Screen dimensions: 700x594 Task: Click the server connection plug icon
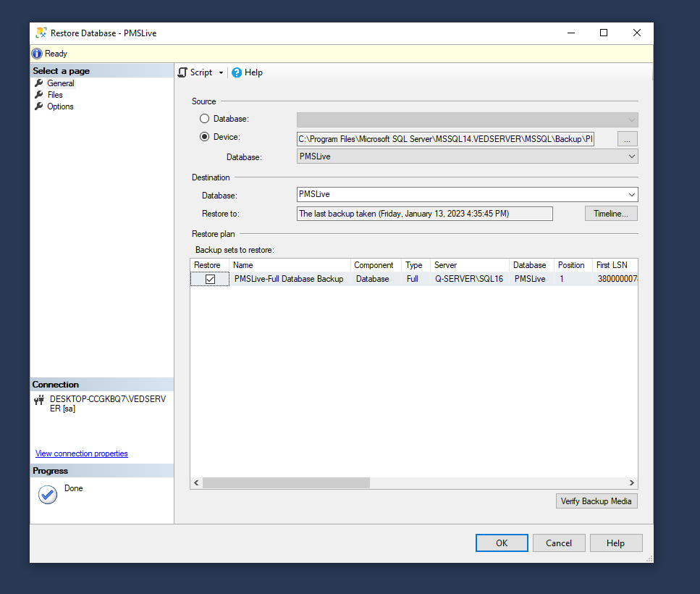pos(39,400)
